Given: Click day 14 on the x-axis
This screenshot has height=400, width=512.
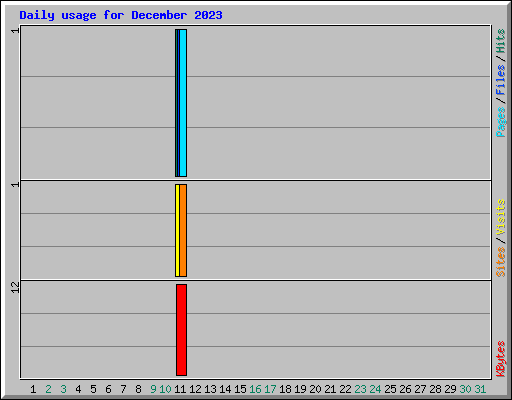Looking at the screenshot, I should [225, 389].
